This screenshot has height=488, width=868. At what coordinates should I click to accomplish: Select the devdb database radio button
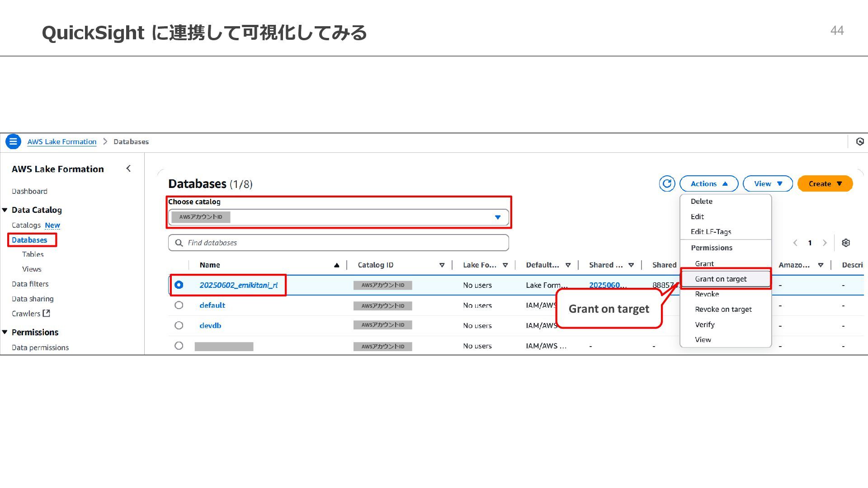(x=179, y=325)
